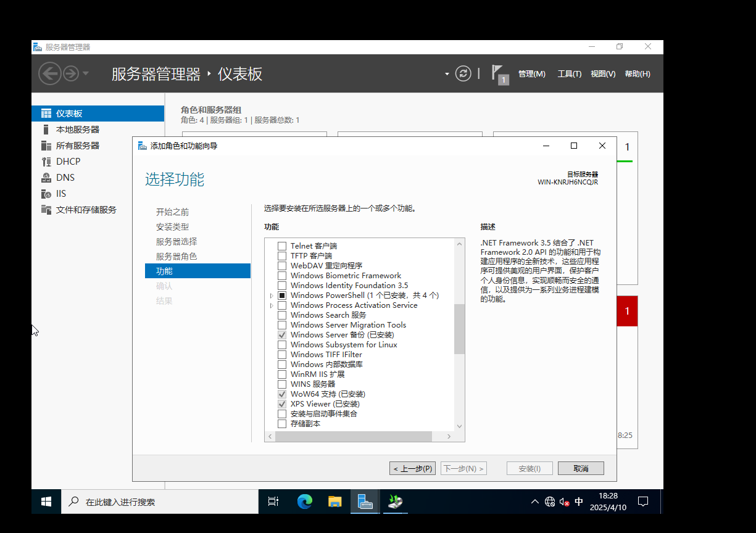The height and width of the screenshot is (533, 756).
Task: Click the green installer taskbar icon
Action: [396, 502]
